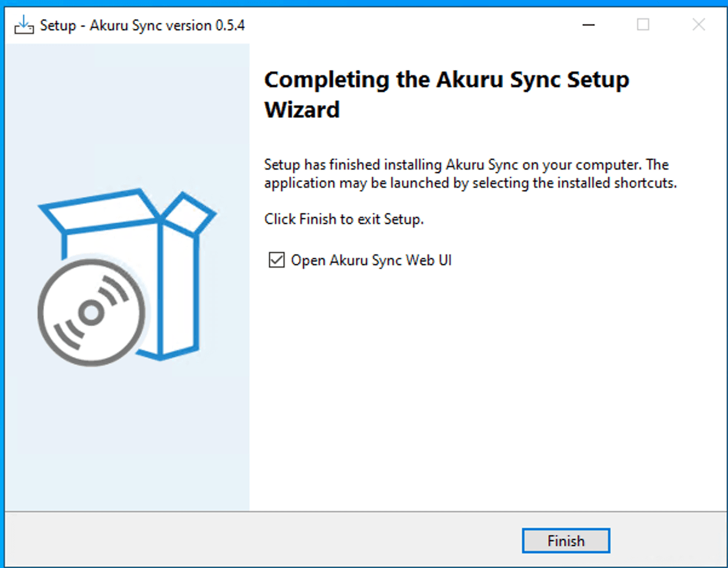Click the "Completing the Akuru Sync Setup Wizard" heading
The width and height of the screenshot is (728, 568).
click(447, 94)
